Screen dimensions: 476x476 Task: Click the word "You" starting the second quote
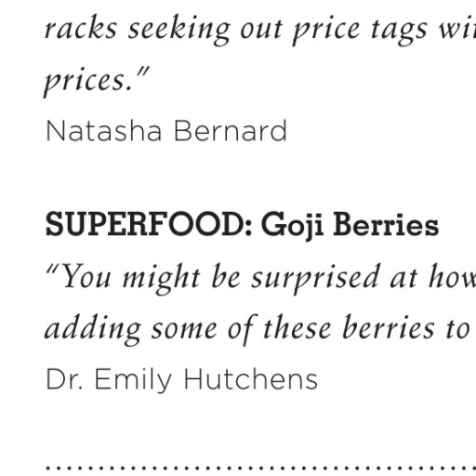[86, 276]
